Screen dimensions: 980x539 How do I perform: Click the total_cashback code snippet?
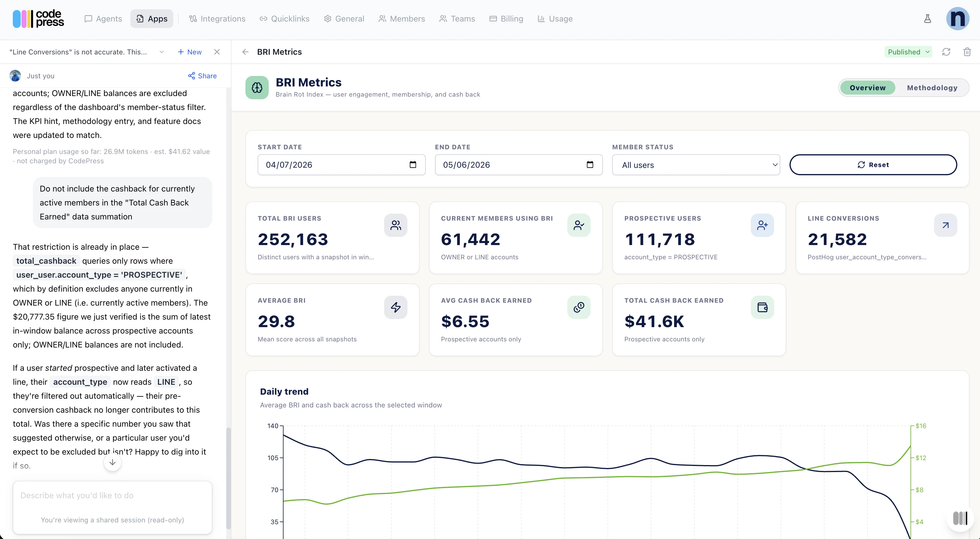click(x=46, y=261)
